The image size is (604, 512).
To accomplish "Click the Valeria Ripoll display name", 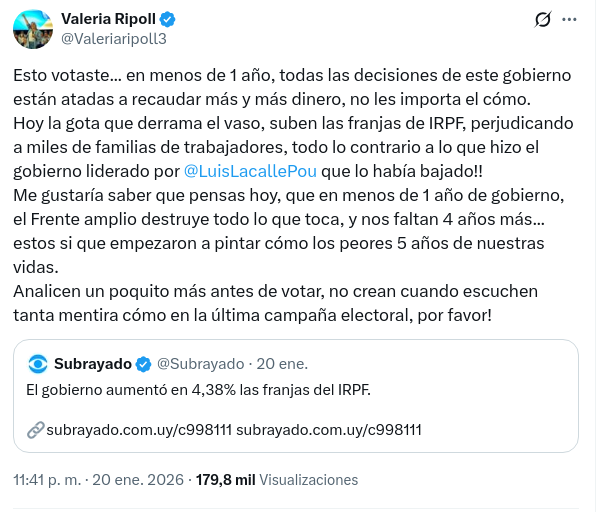I will click(x=107, y=19).
